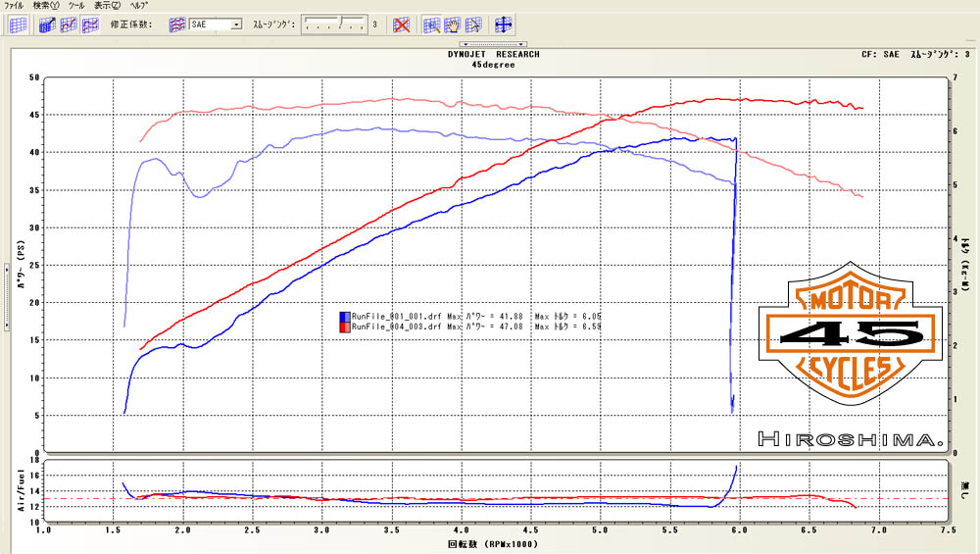The image size is (980, 554).
Task: Click the graph database cylinder icon
Action: pos(47,25)
